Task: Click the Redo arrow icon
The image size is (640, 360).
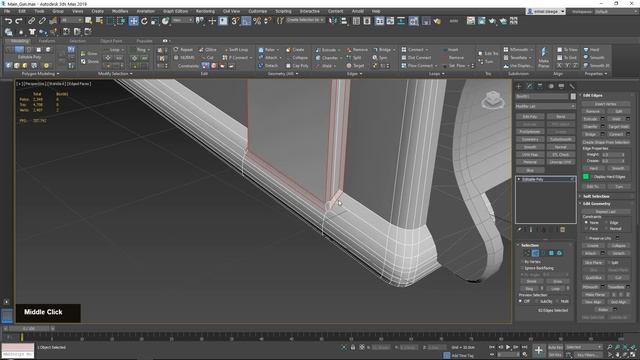Action: (x=19, y=21)
